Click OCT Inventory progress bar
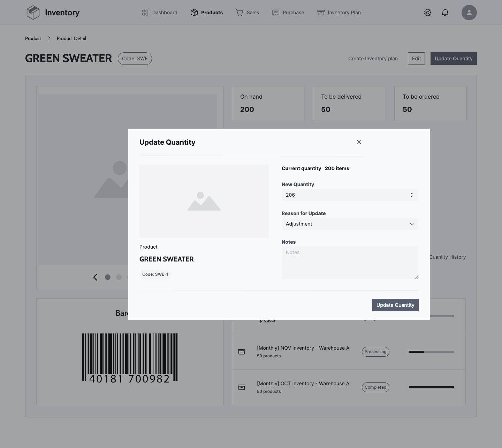Viewport: 502px width, 448px height. (x=431, y=387)
